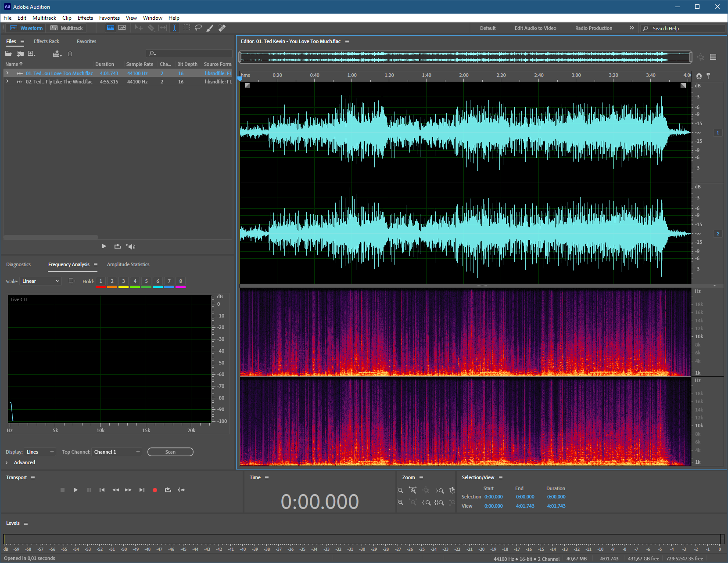Expand the 01. Ted file row
Image resolution: width=728 pixels, height=563 pixels.
coord(7,73)
